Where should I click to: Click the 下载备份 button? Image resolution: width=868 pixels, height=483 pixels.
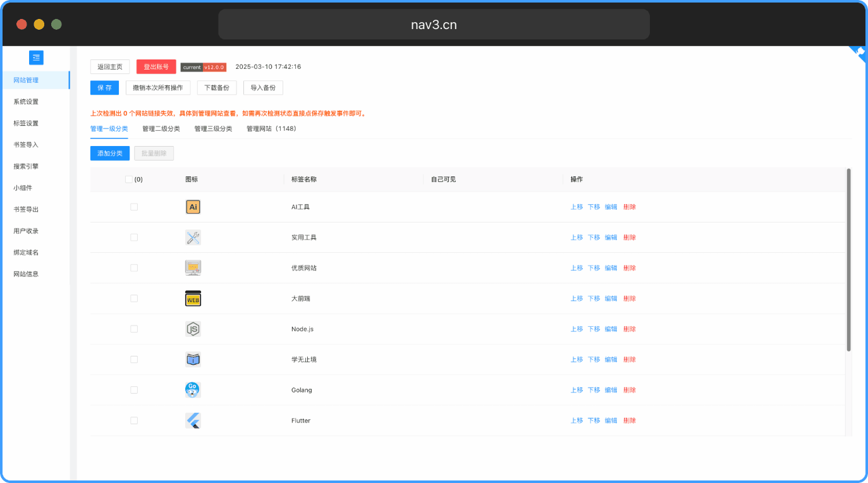(x=217, y=88)
